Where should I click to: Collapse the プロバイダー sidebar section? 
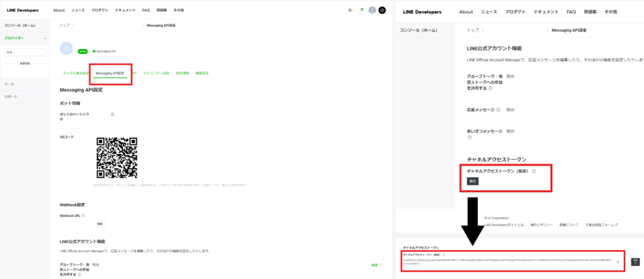coord(45,38)
